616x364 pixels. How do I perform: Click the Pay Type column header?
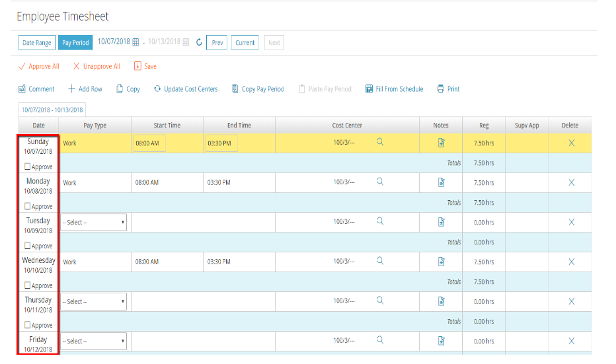[x=95, y=126]
